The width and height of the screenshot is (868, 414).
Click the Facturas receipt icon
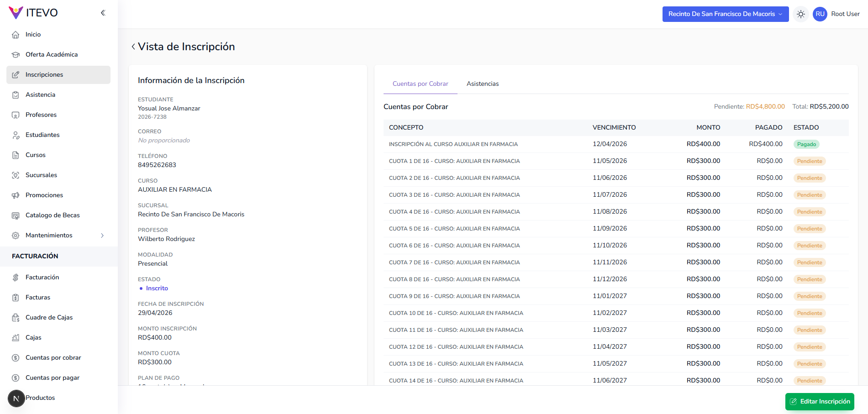click(16, 298)
